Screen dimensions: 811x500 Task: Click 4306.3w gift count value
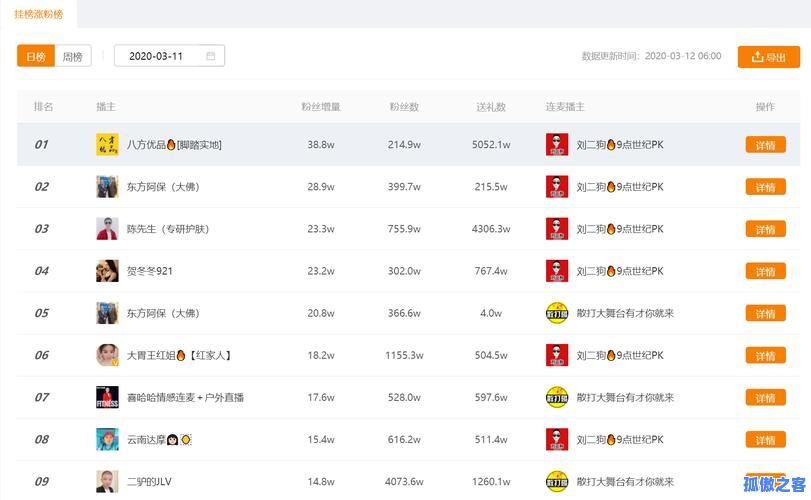[491, 229]
